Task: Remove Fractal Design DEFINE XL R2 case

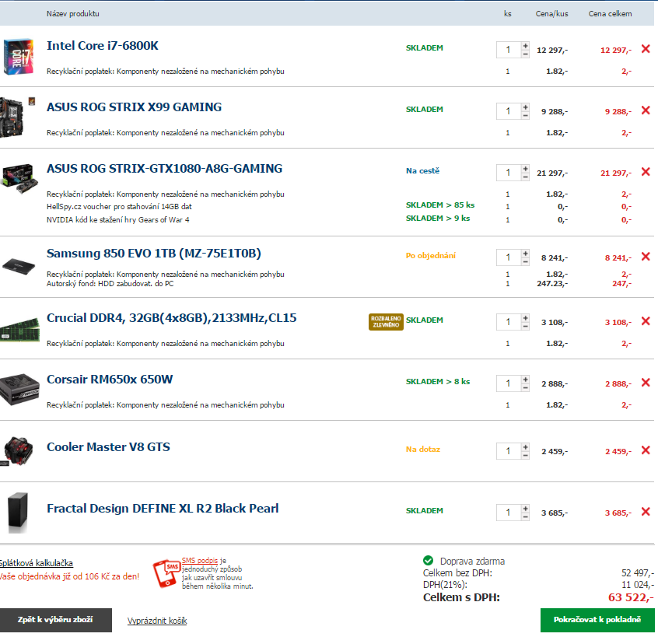Action: point(646,512)
